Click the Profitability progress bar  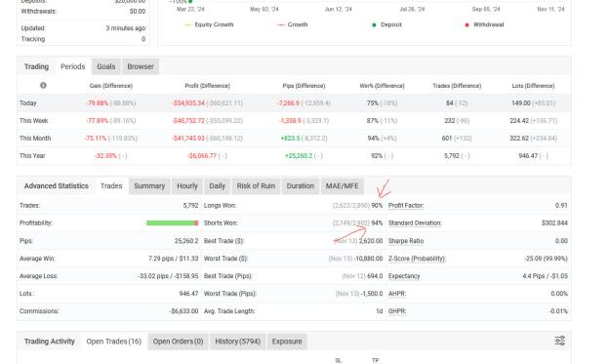[173, 222]
